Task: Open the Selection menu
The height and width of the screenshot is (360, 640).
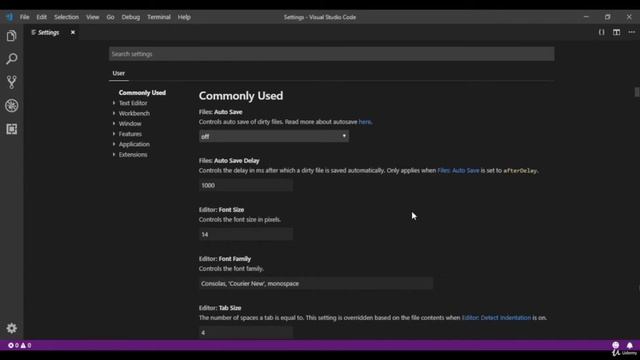Action: click(x=66, y=17)
